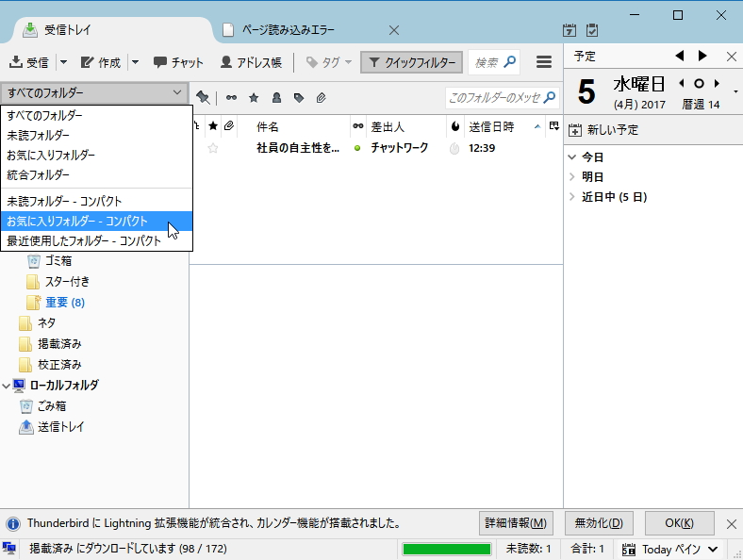The height and width of the screenshot is (560, 743).
Task: Open the ゴミ箱 folder
Action: (x=58, y=260)
